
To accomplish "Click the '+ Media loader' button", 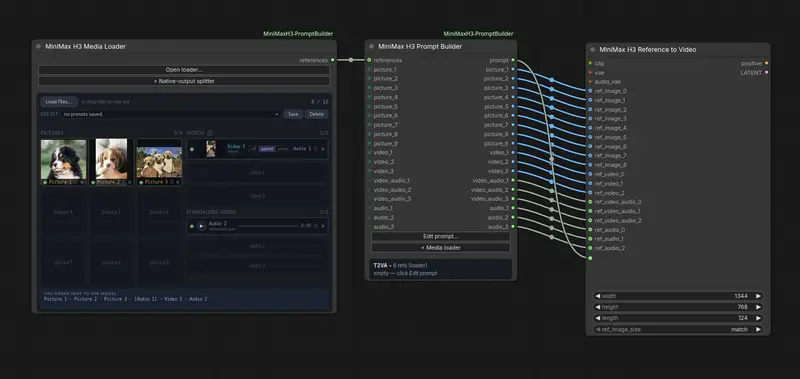I will pyautogui.click(x=441, y=248).
